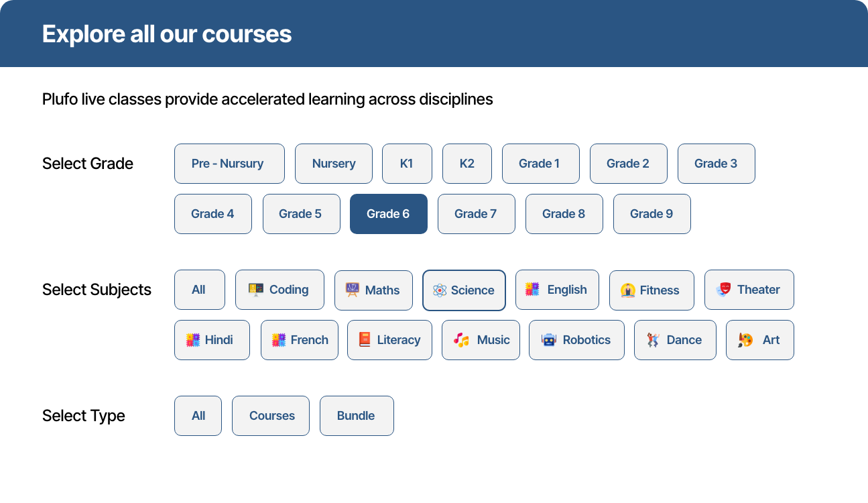Select All under Select Subjects
Viewport: 868px width, 503px height.
click(199, 290)
